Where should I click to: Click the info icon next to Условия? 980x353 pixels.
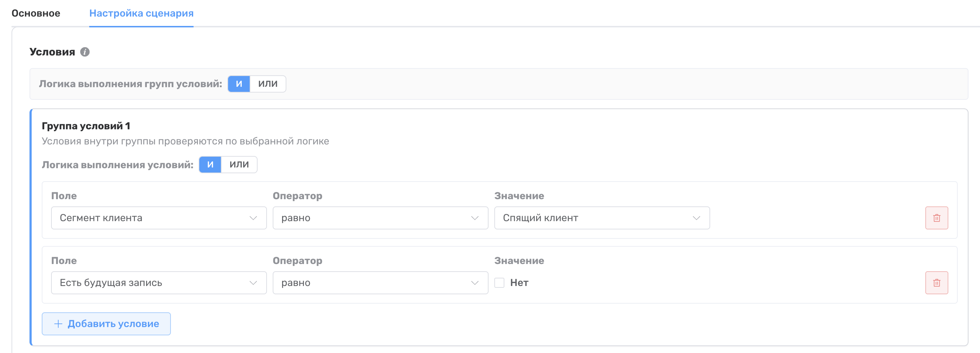pos(85,52)
